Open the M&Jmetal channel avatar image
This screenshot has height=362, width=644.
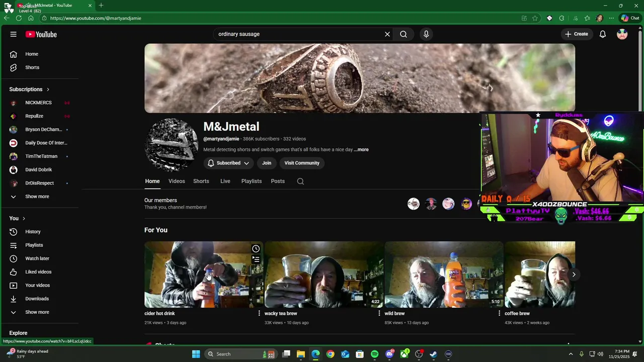coord(172,145)
